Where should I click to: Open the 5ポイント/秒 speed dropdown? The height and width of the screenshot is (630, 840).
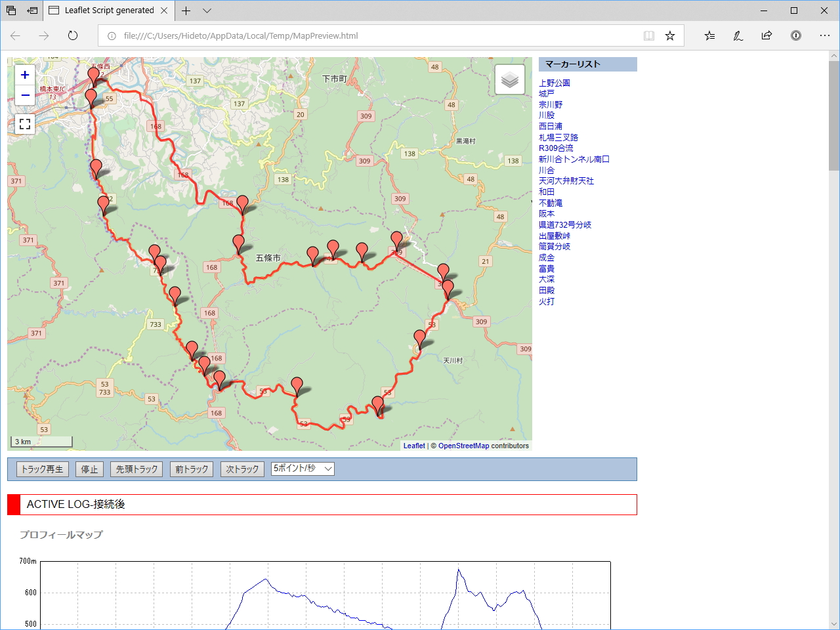pyautogui.click(x=303, y=469)
